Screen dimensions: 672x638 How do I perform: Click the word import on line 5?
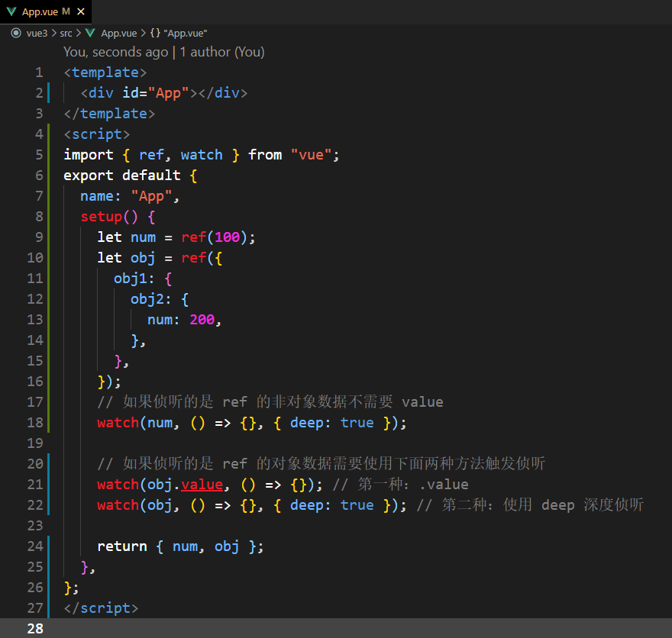pos(89,155)
